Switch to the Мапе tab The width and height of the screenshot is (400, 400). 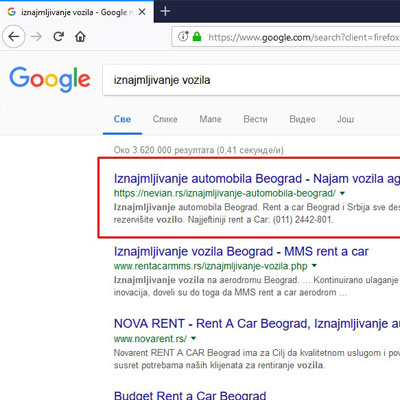click(210, 119)
